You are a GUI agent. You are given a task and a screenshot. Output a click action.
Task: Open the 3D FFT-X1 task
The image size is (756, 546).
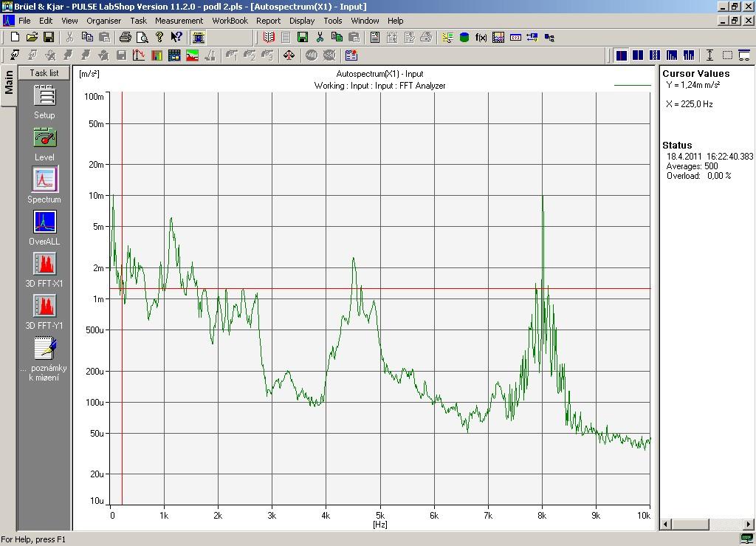coord(44,270)
